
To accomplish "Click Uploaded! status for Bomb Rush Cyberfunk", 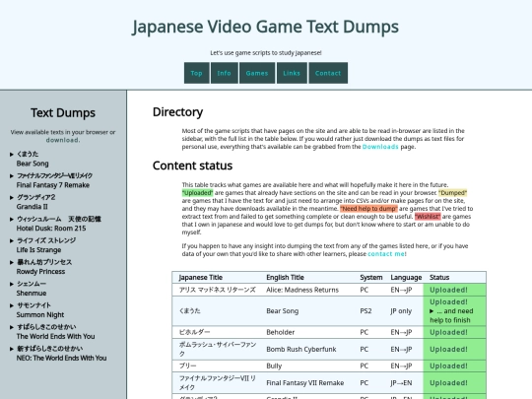I will click(x=448, y=349).
